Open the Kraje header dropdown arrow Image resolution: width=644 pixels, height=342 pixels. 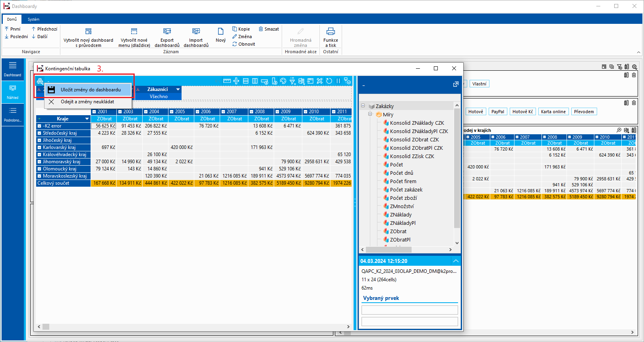[87, 119]
